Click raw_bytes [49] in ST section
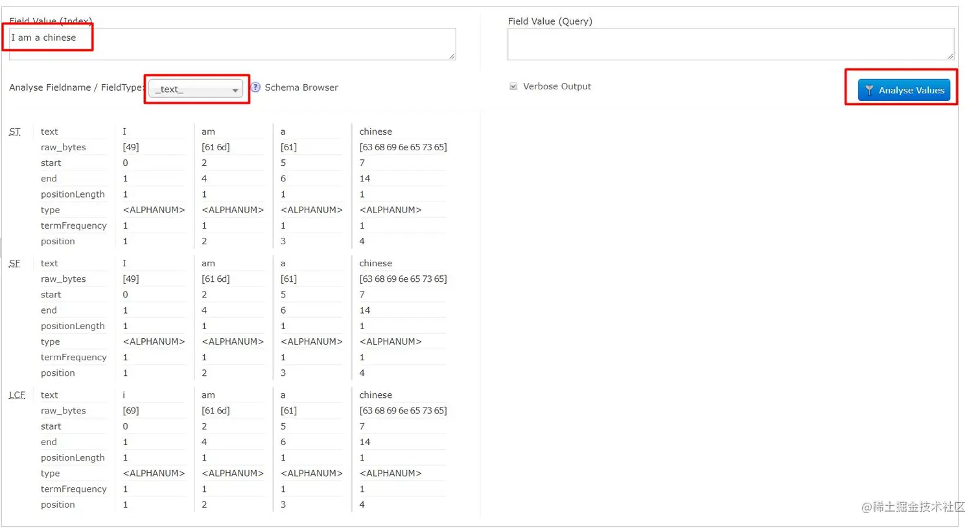980x528 pixels. click(131, 147)
